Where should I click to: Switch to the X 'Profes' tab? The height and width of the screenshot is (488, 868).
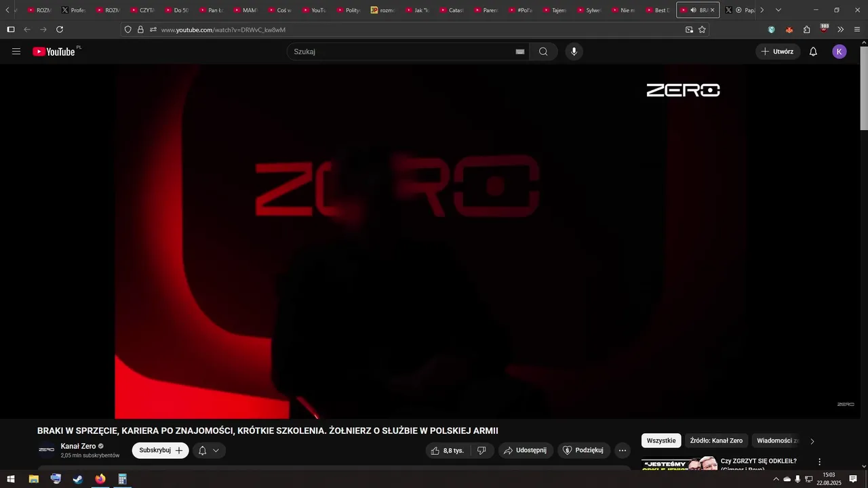coord(73,10)
